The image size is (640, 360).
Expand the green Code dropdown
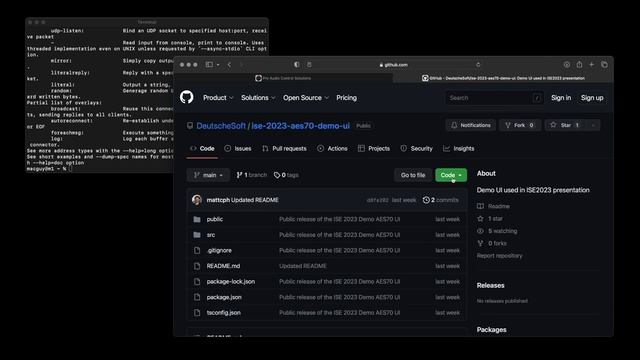[451, 175]
